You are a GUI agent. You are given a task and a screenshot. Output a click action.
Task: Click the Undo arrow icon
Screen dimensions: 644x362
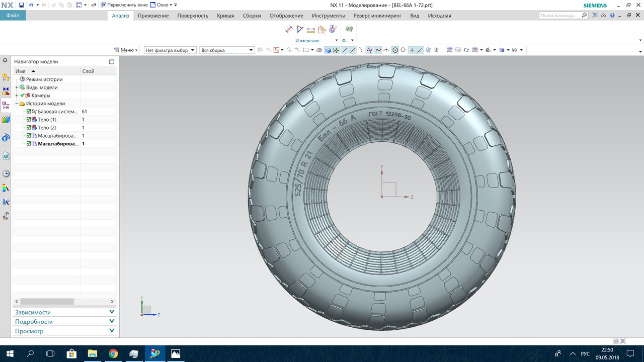coord(31,5)
